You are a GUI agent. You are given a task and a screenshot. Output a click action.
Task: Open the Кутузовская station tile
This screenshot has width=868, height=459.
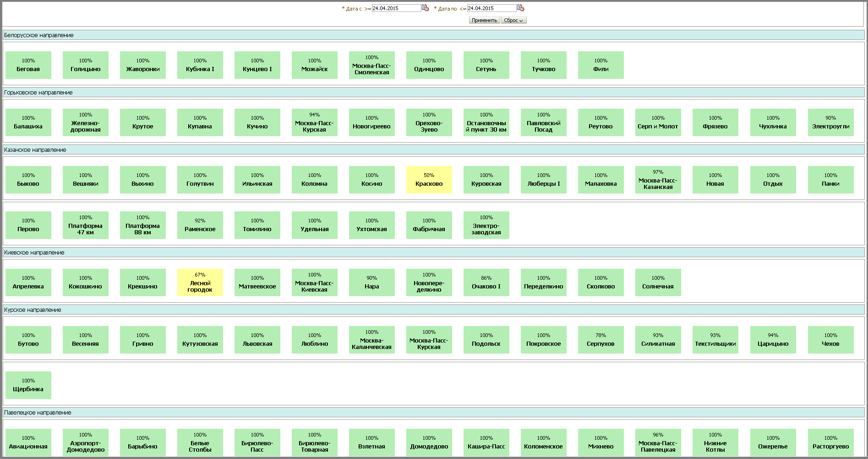[x=200, y=340]
